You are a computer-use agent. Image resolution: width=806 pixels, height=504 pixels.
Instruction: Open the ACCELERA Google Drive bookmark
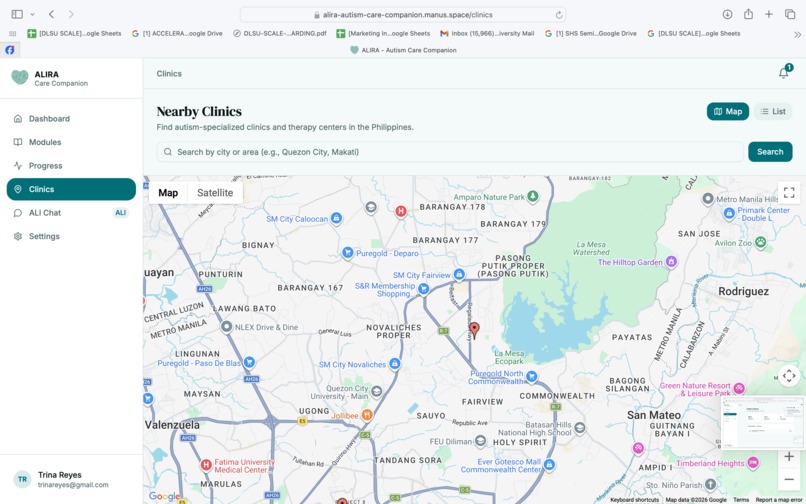[x=177, y=33]
